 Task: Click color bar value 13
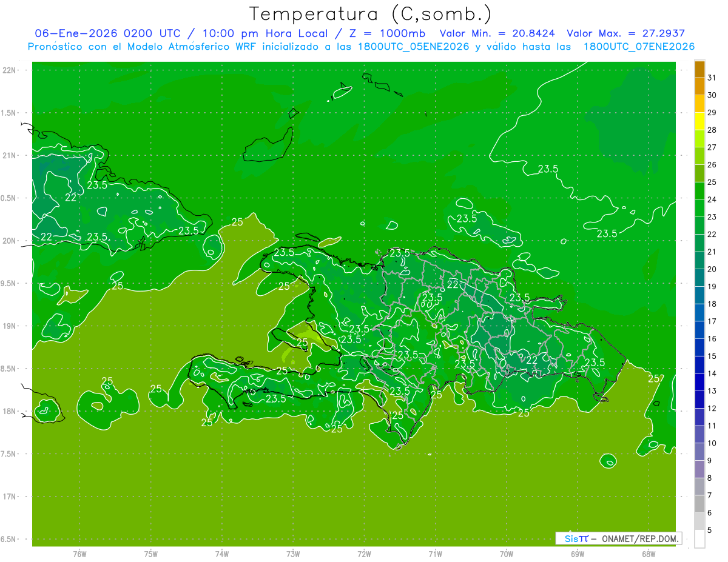712,391
